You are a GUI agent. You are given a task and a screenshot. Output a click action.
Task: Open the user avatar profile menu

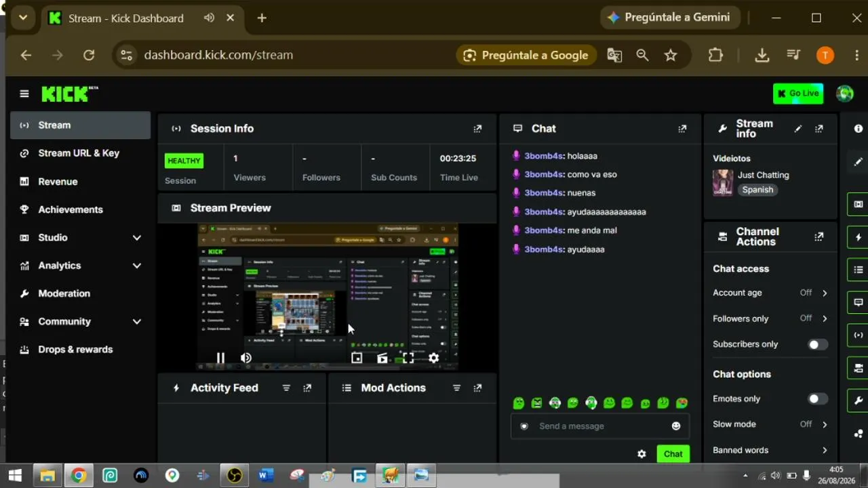(x=845, y=94)
